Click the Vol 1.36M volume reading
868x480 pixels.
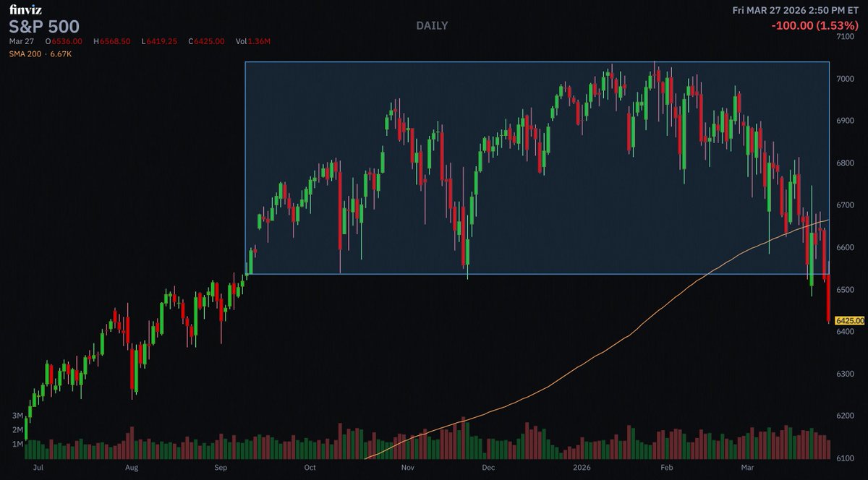click(252, 41)
